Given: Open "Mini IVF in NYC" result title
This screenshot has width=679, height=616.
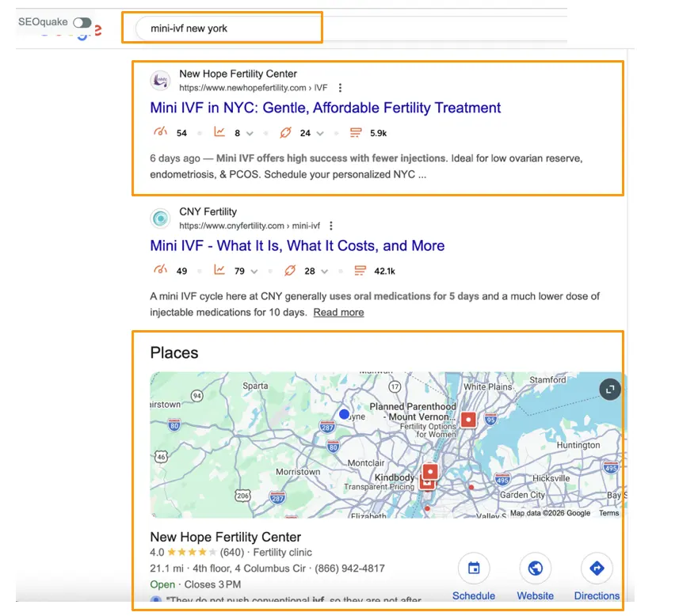Looking at the screenshot, I should click(325, 108).
